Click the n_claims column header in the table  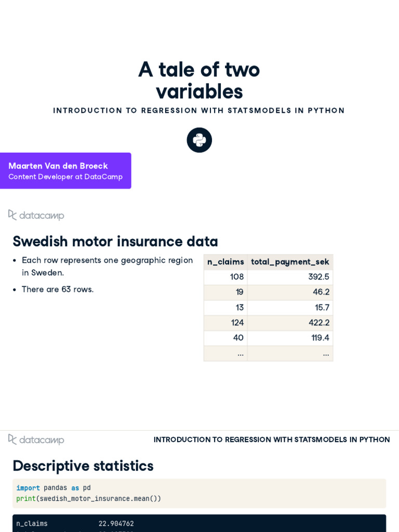tap(225, 262)
